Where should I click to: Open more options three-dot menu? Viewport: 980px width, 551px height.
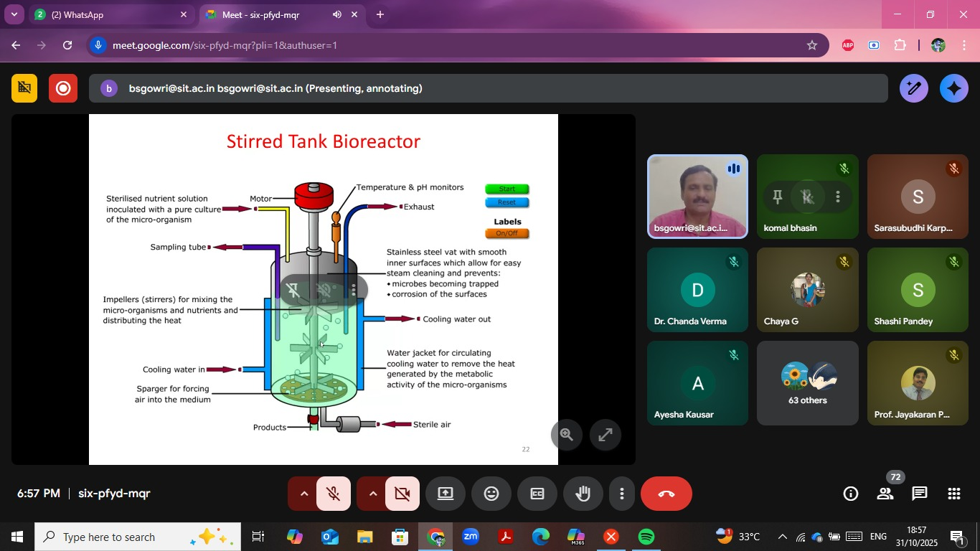(x=622, y=494)
